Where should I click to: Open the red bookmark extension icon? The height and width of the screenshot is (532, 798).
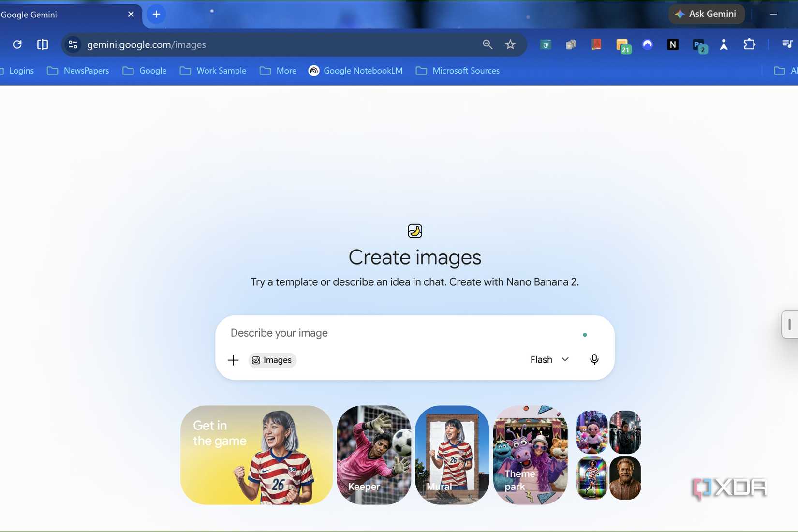point(596,44)
